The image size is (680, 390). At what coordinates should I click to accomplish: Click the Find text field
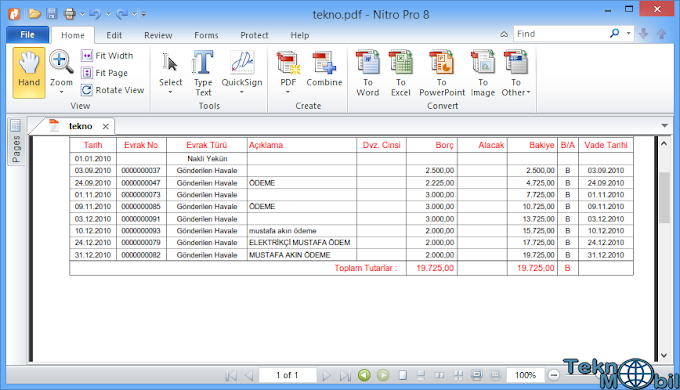(x=562, y=33)
